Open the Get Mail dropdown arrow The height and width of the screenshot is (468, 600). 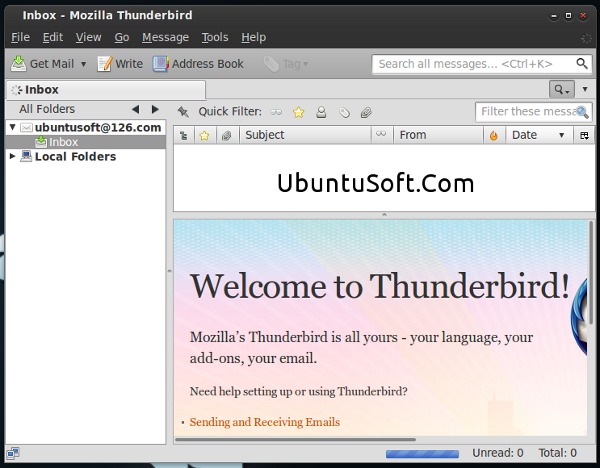point(83,64)
